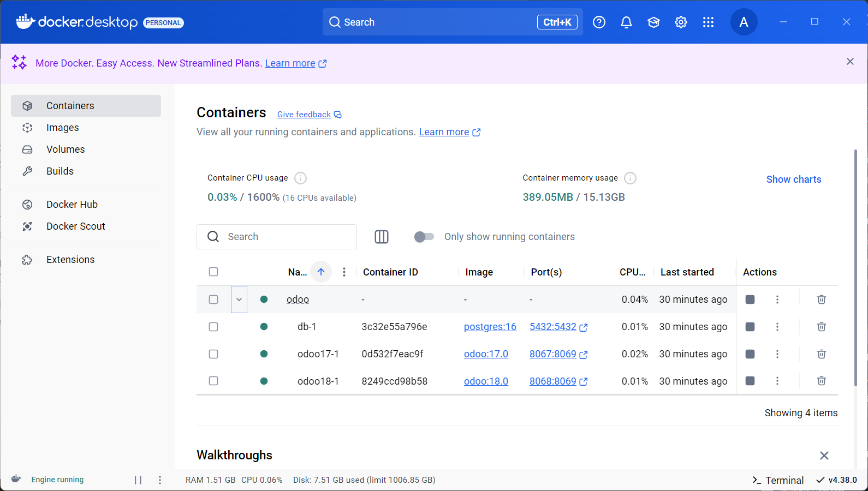868x491 pixels.
Task: Open more actions for db-1
Action: [x=777, y=327]
